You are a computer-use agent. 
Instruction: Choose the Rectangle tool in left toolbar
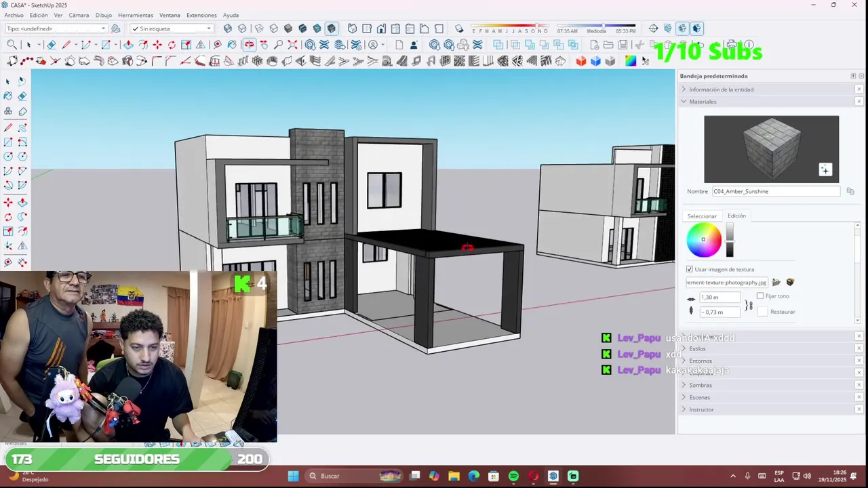(8, 142)
